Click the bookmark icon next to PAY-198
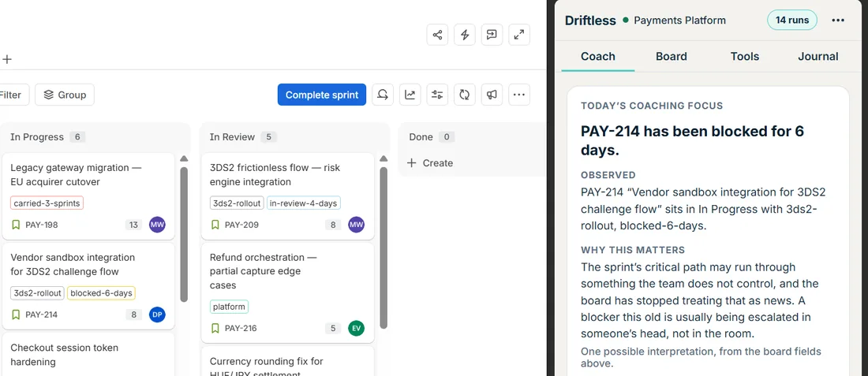868x376 pixels. (x=16, y=225)
